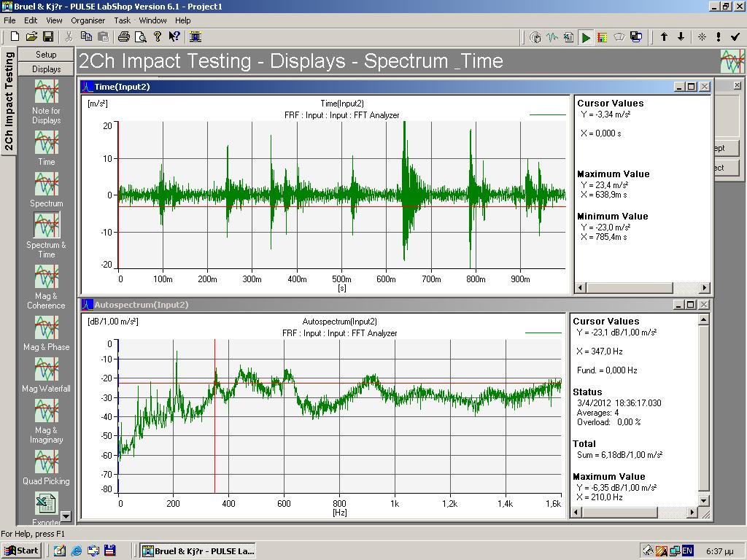Open the Task menu
This screenshot has width=747, height=560.
[x=122, y=20]
